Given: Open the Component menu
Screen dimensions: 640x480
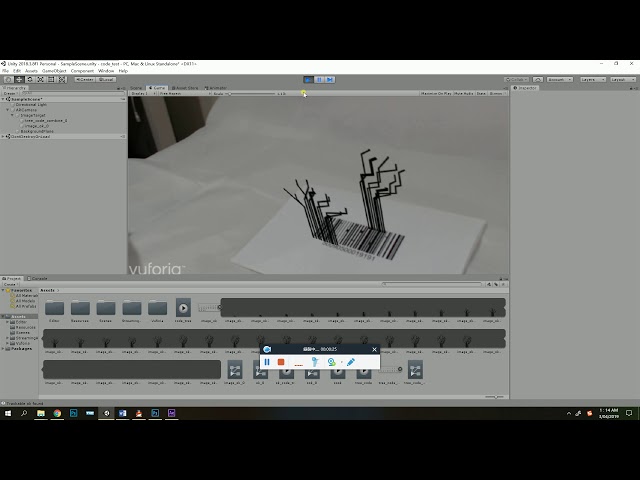Looking at the screenshot, I should click(x=82, y=71).
